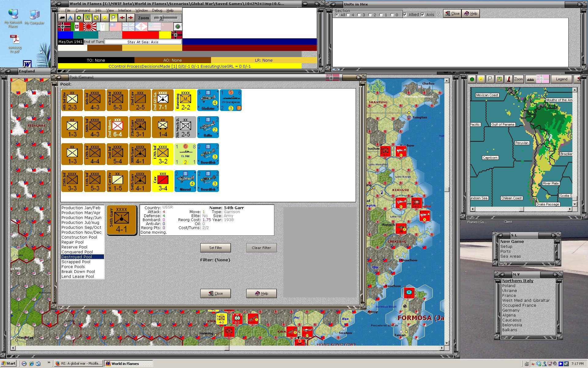Click Clear Filter button
The height and width of the screenshot is (368, 588).
pyautogui.click(x=262, y=248)
